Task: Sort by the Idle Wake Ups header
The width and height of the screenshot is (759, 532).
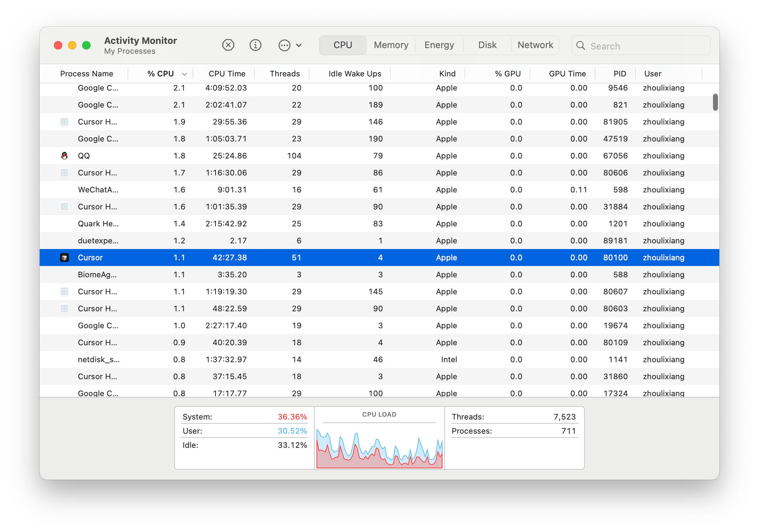Action: point(355,74)
